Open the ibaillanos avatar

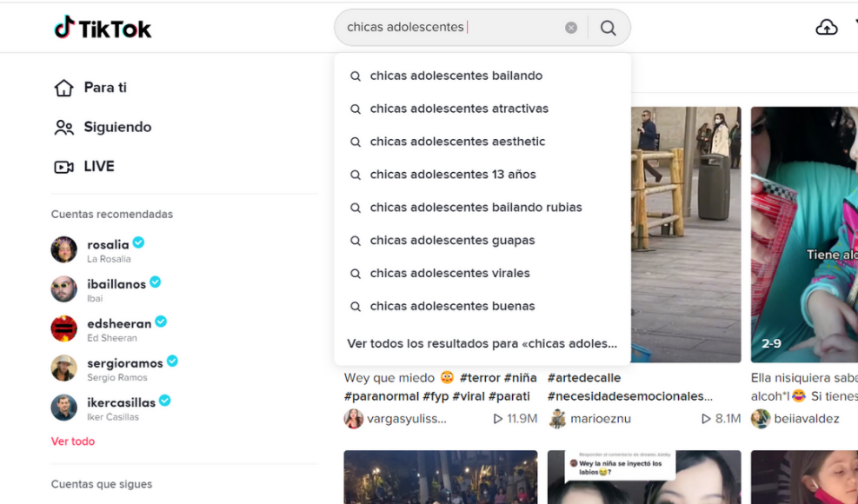[x=64, y=289]
